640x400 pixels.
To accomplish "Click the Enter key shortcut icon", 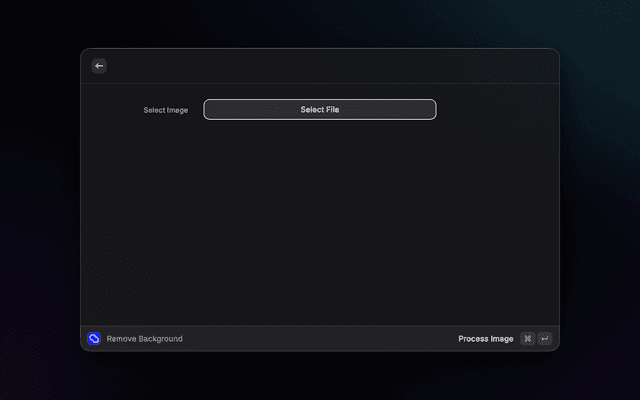I will coord(544,339).
